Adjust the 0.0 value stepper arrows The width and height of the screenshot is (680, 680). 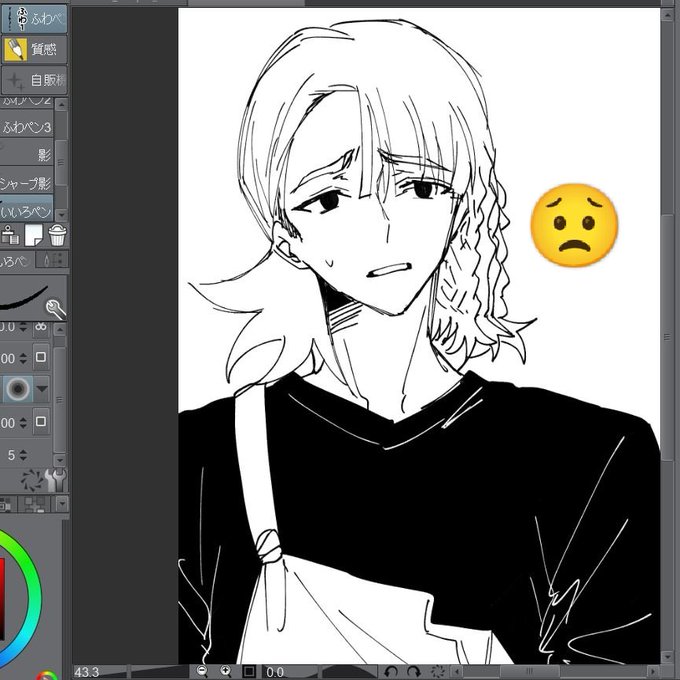(x=23, y=327)
